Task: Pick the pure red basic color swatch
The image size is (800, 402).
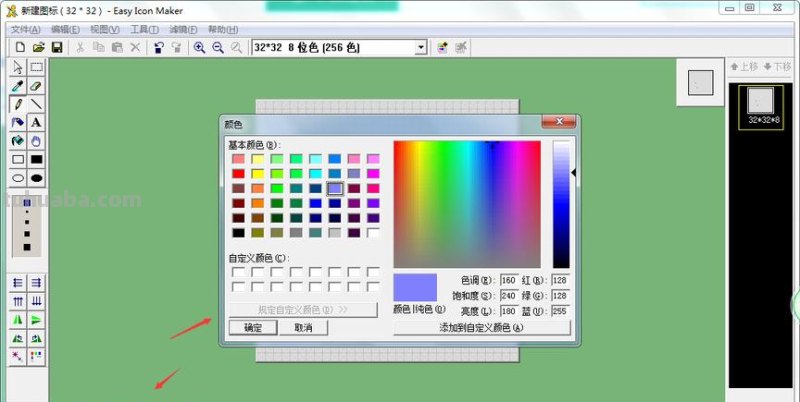Action: pos(238,173)
